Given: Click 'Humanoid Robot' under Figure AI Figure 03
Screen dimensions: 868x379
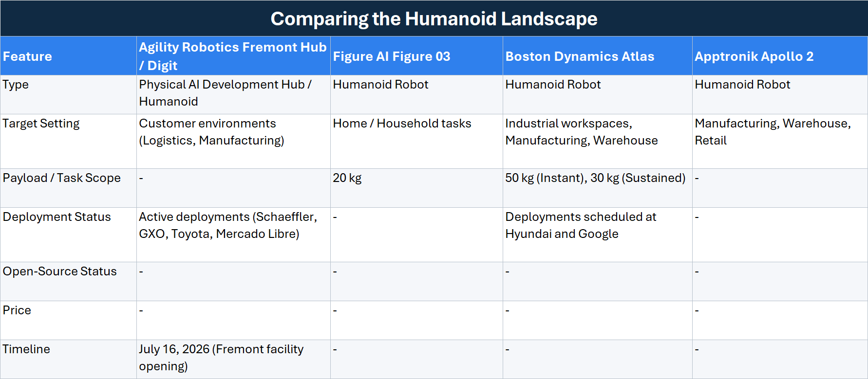Looking at the screenshot, I should pyautogui.click(x=380, y=85).
